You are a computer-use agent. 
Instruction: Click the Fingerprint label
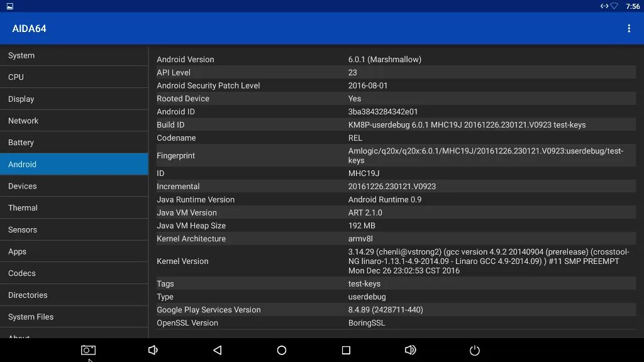coord(176,156)
